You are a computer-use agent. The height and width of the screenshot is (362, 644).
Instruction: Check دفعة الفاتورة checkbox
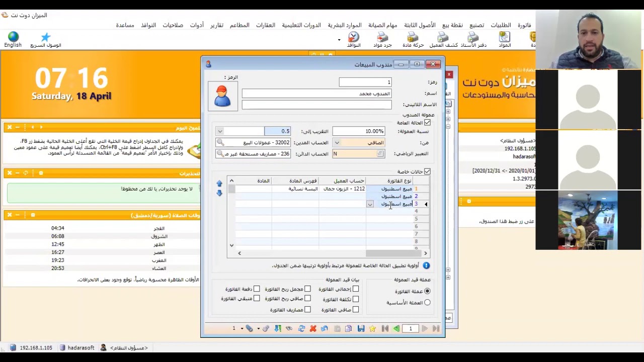[x=257, y=289]
